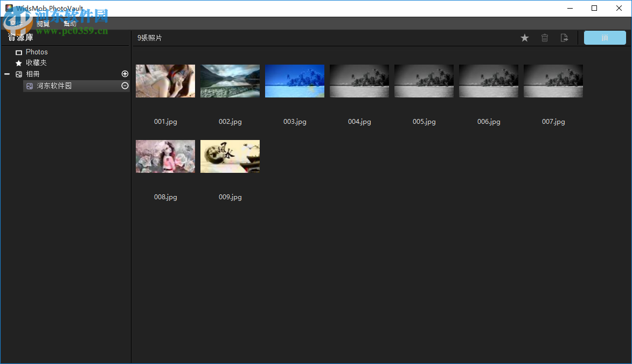Click the export photo icon in the toolbar
This screenshot has height=364, width=632.
(x=564, y=38)
